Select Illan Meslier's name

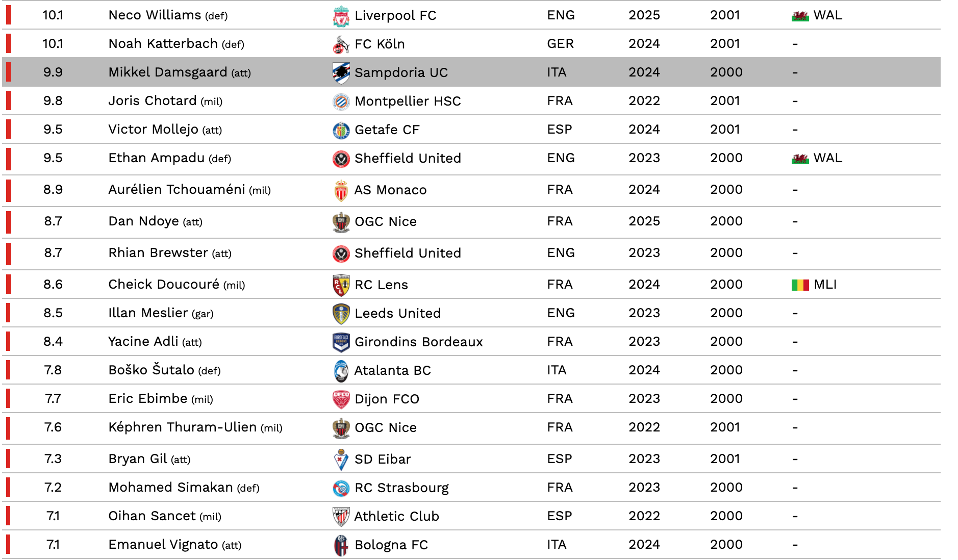pos(148,313)
